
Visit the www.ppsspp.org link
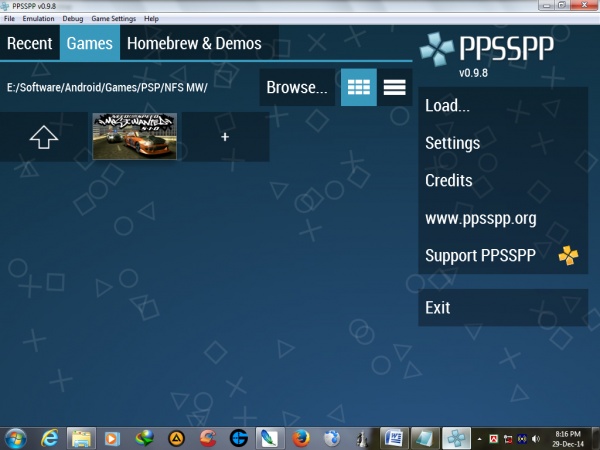click(x=503, y=218)
